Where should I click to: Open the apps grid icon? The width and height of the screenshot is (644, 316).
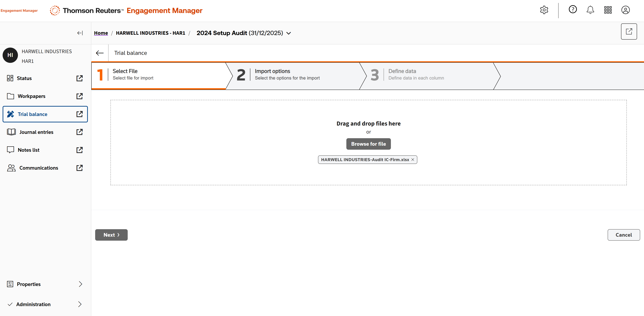[x=608, y=10]
